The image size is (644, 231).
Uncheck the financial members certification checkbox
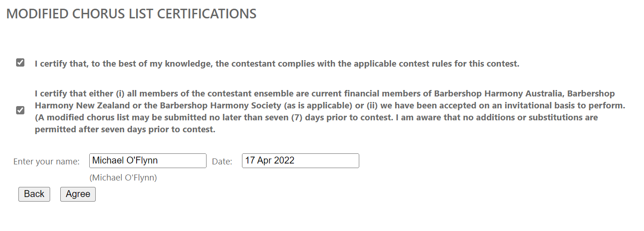tap(20, 110)
